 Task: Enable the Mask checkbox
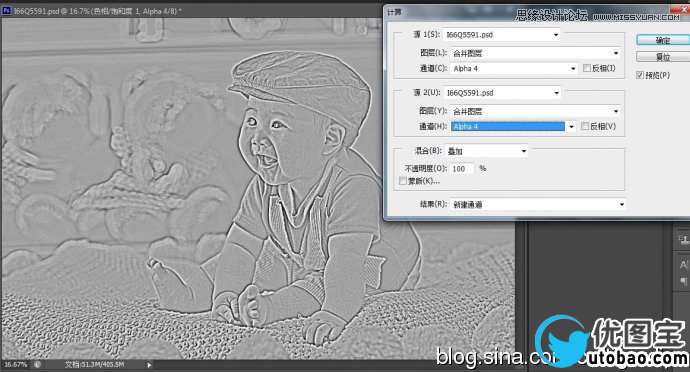[x=403, y=180]
